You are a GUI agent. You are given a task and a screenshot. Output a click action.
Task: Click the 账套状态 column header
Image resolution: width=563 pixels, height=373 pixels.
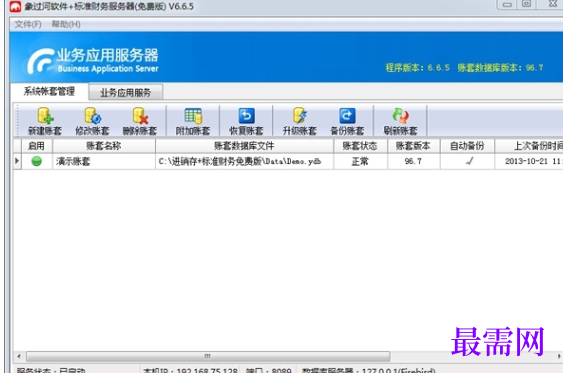pos(360,146)
